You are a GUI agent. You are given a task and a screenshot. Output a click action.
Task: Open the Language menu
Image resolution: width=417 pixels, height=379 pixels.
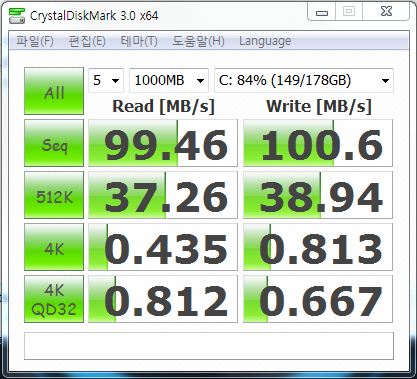265,41
